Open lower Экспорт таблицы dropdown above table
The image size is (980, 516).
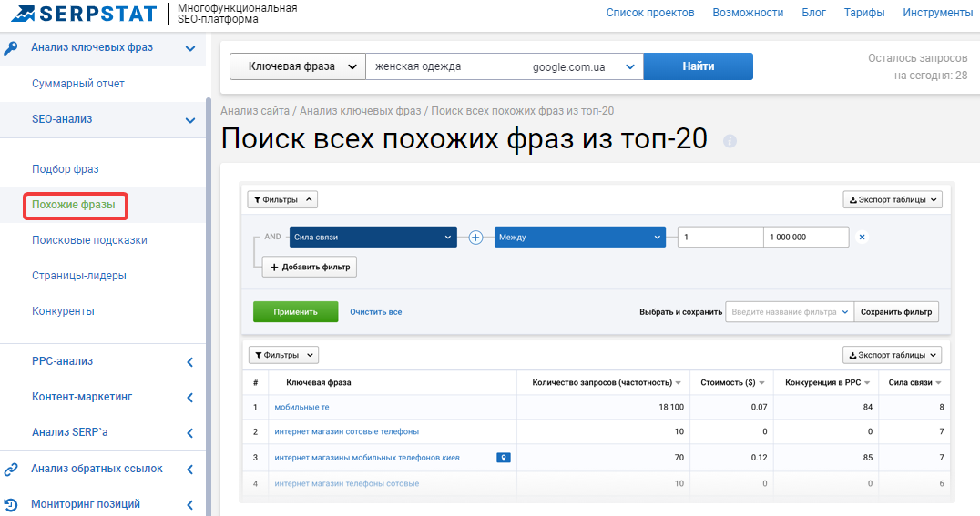[892, 356]
